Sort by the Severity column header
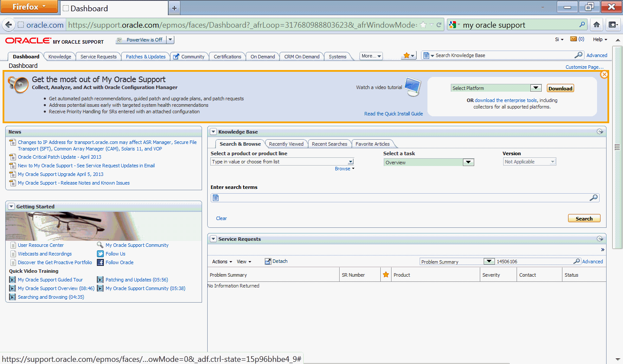This screenshot has height=364, width=623. coord(498,275)
